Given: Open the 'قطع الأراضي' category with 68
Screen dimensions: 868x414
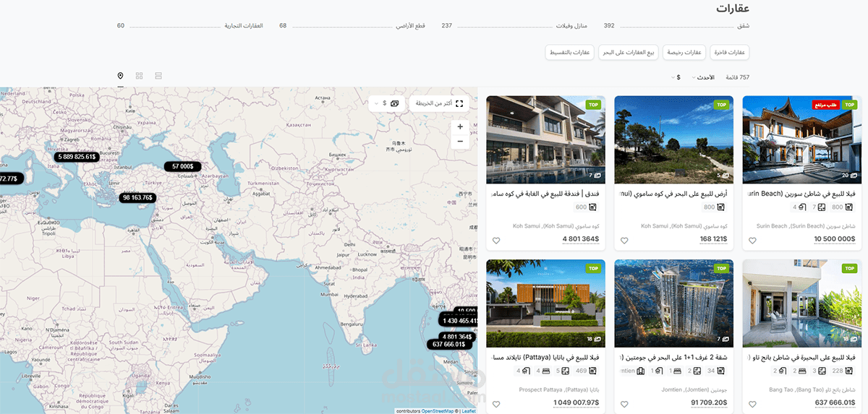Looking at the screenshot, I should (x=353, y=26).
